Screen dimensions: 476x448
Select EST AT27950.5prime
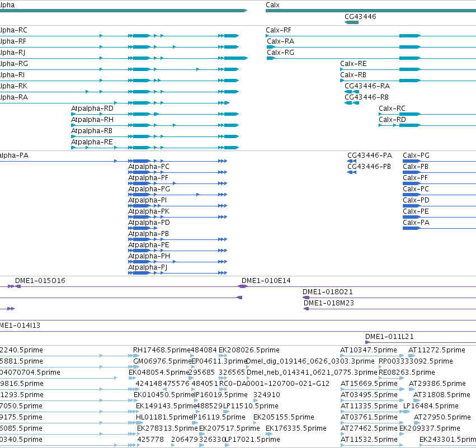[x=417, y=423]
